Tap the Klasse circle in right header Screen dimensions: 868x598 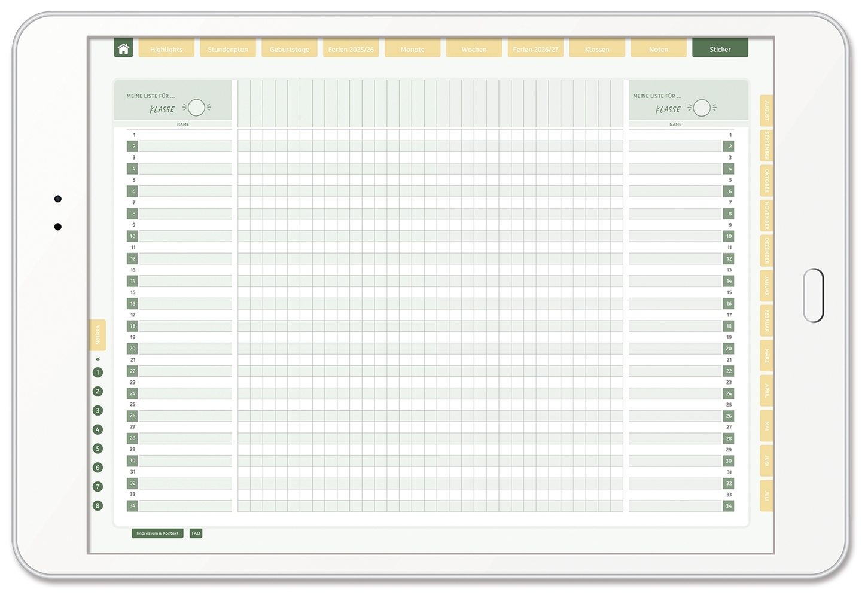point(702,108)
